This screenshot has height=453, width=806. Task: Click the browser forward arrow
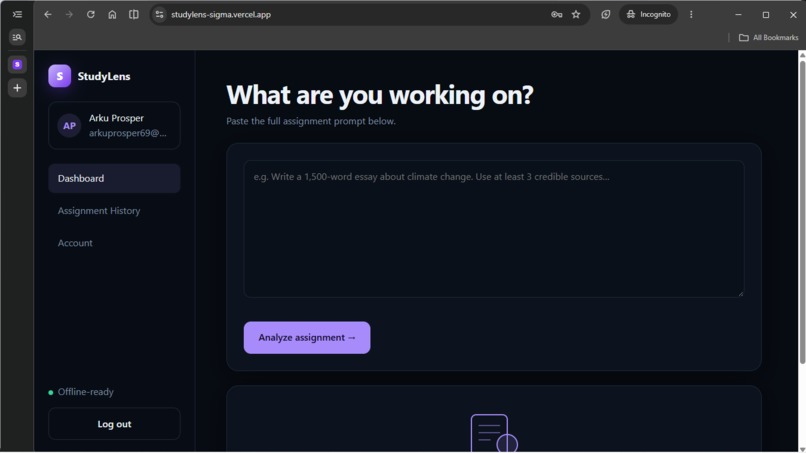point(69,14)
